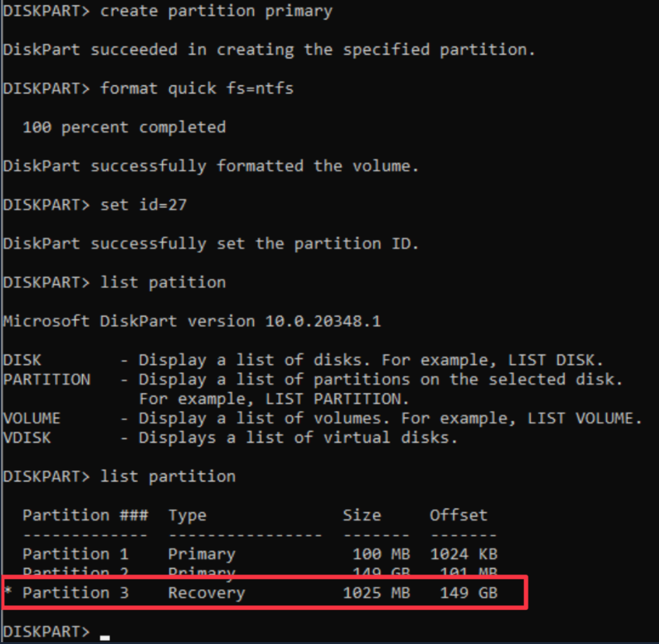Click the PARTITION help entry line
The width and height of the screenshot is (659, 644).
[313, 380]
